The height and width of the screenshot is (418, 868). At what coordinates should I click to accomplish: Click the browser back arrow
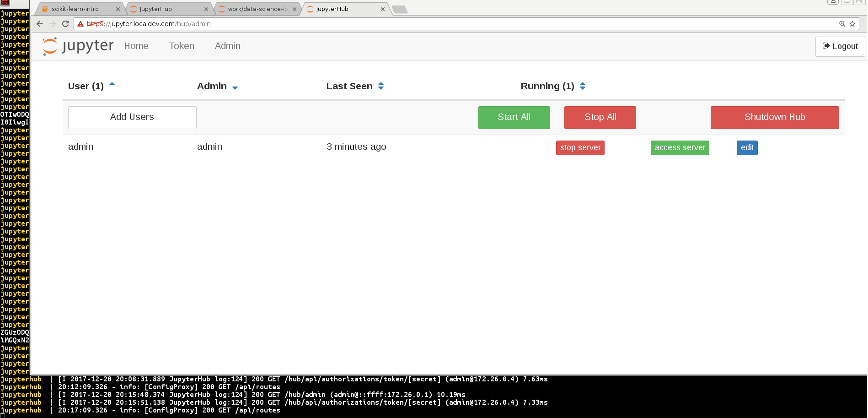tap(40, 24)
